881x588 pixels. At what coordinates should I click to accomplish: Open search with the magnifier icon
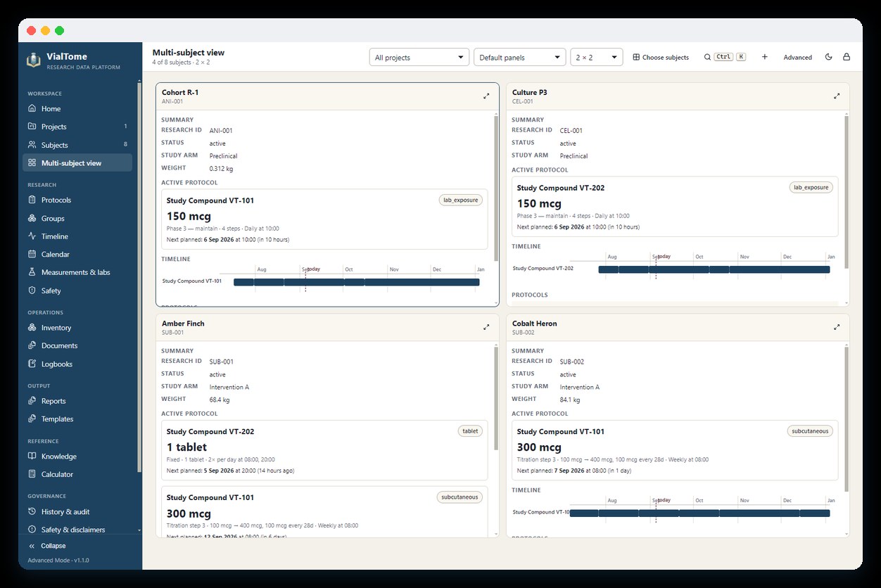coord(707,57)
